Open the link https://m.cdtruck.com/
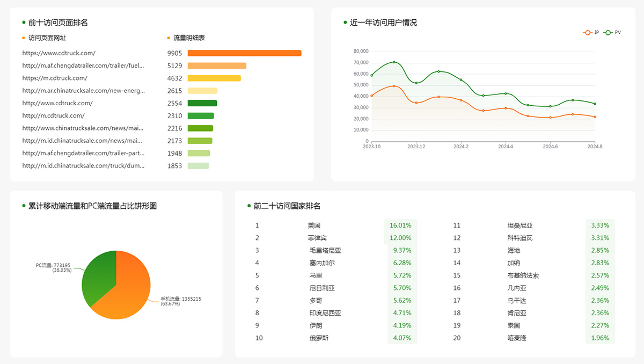 54,78
